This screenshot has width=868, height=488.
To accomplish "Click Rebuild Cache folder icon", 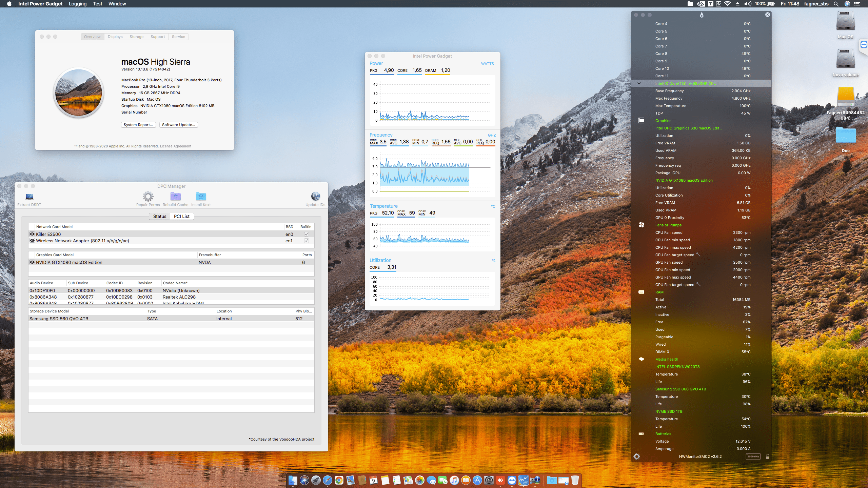I will click(x=175, y=197).
